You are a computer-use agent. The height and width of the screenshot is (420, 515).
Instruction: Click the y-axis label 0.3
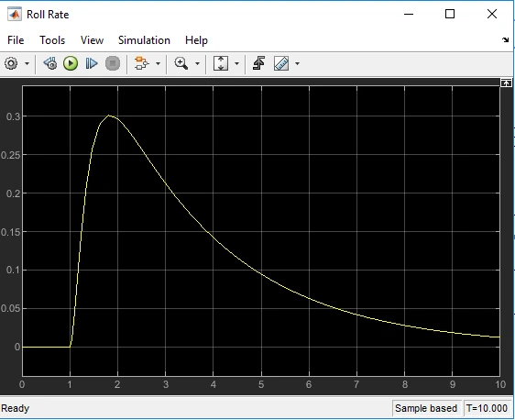tap(13, 116)
